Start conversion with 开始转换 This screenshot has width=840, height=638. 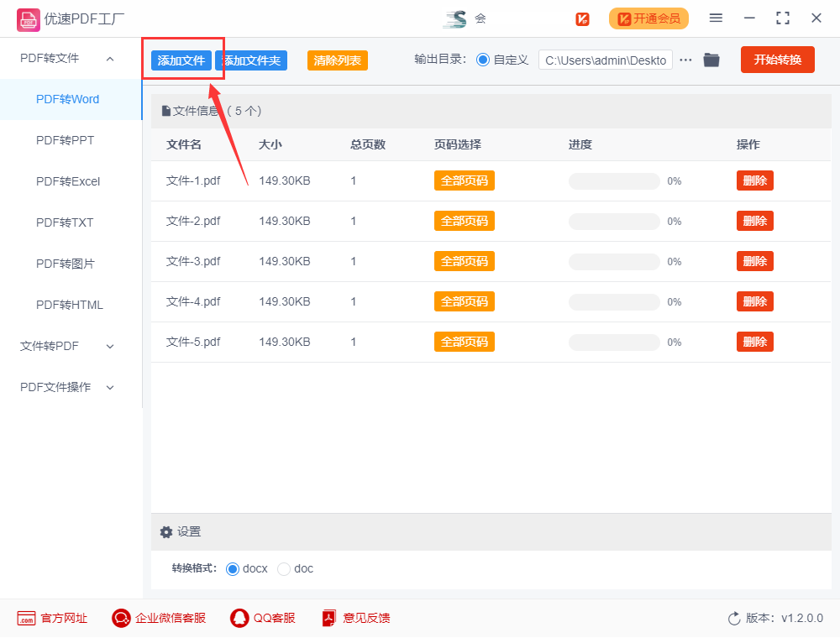777,60
